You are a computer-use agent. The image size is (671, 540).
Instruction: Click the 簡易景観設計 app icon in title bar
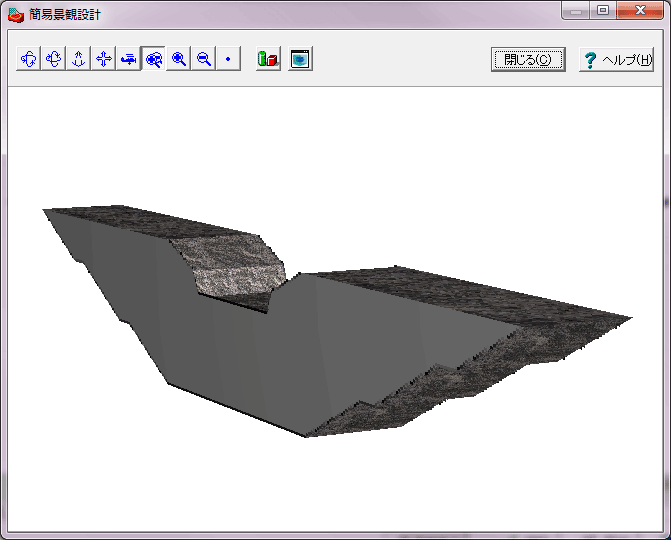point(16,15)
